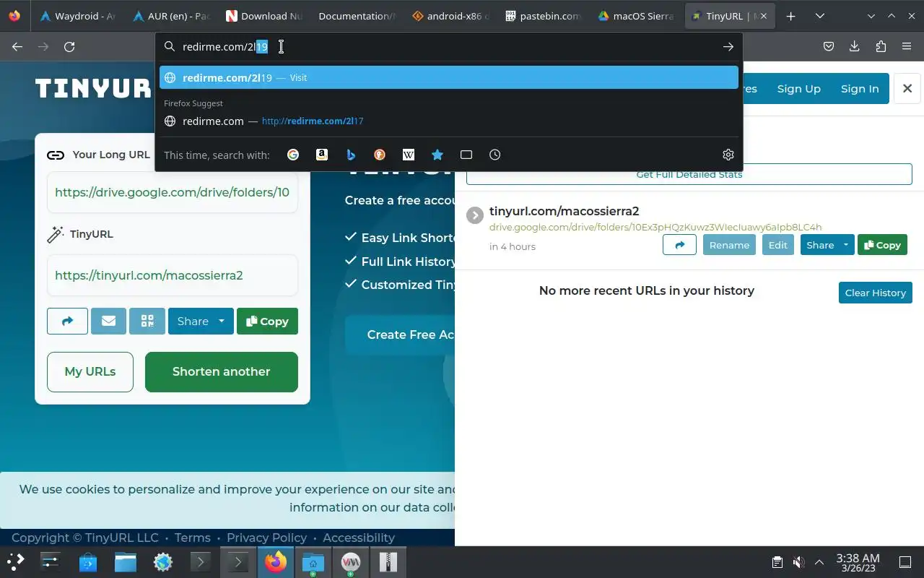Switch to the Waydroid tab
This screenshot has width=924, height=578.
click(x=78, y=16)
